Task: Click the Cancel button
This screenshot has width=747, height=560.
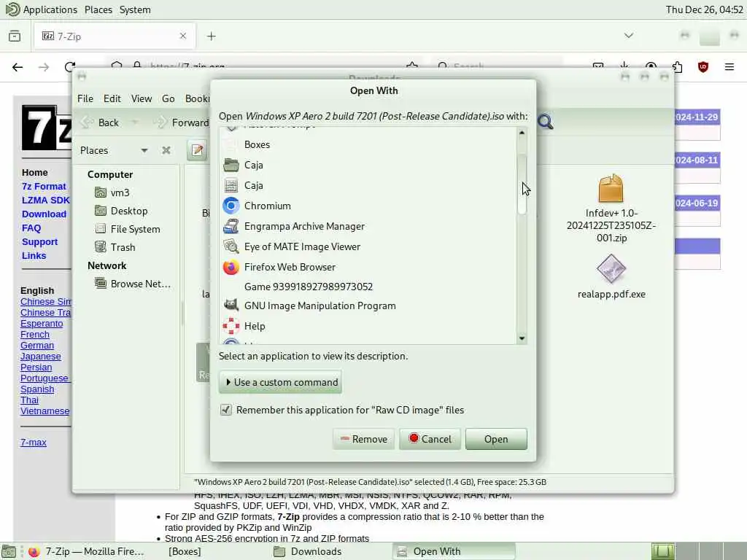Action: click(430, 439)
